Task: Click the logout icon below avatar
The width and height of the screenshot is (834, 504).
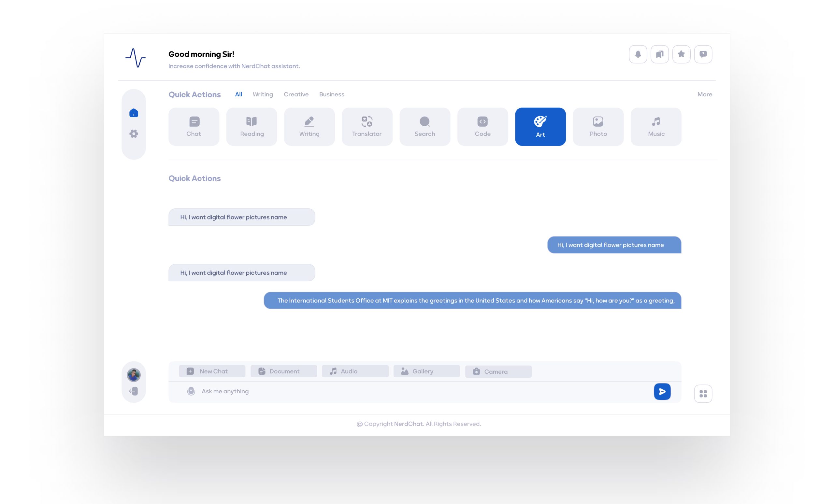Action: 134,391
